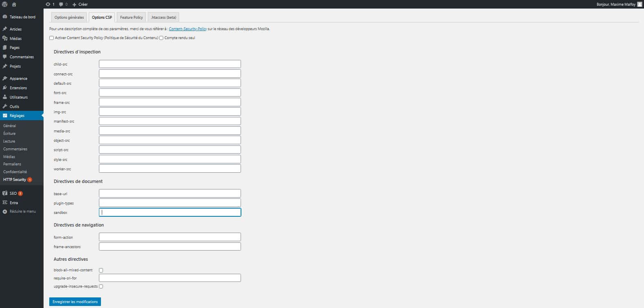Click the Apparence brush icon
This screenshot has width=644, height=308.
tap(5, 78)
